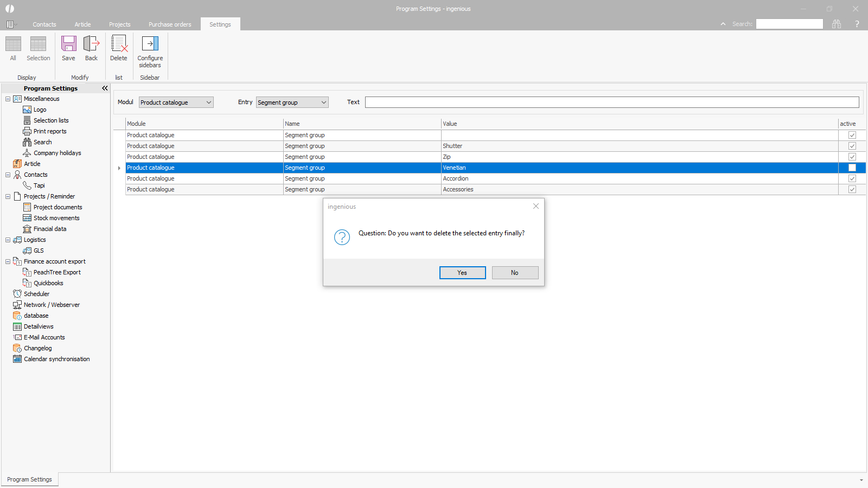Click the Save icon in the ribbon
868x488 pixels.
click(x=68, y=48)
